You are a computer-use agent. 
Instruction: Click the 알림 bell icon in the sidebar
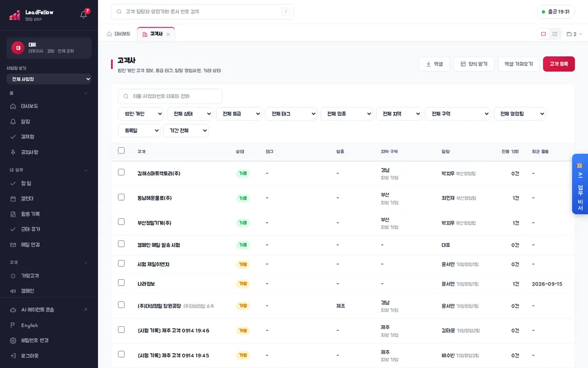pyautogui.click(x=13, y=121)
